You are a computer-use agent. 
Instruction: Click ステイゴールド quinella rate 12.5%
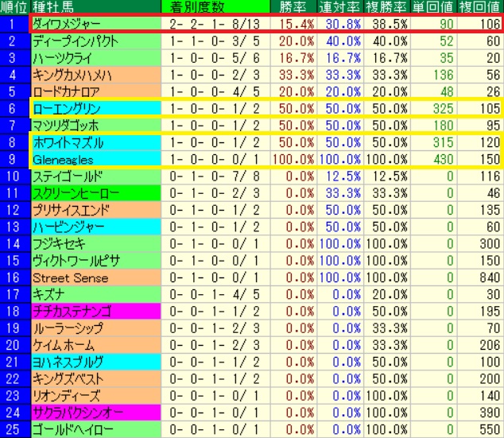(343, 176)
